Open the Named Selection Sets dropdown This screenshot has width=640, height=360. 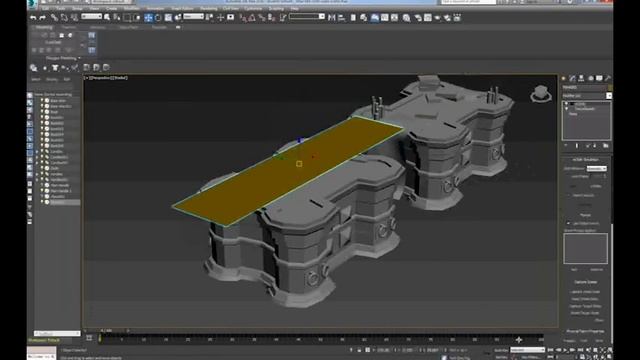click(x=307, y=16)
